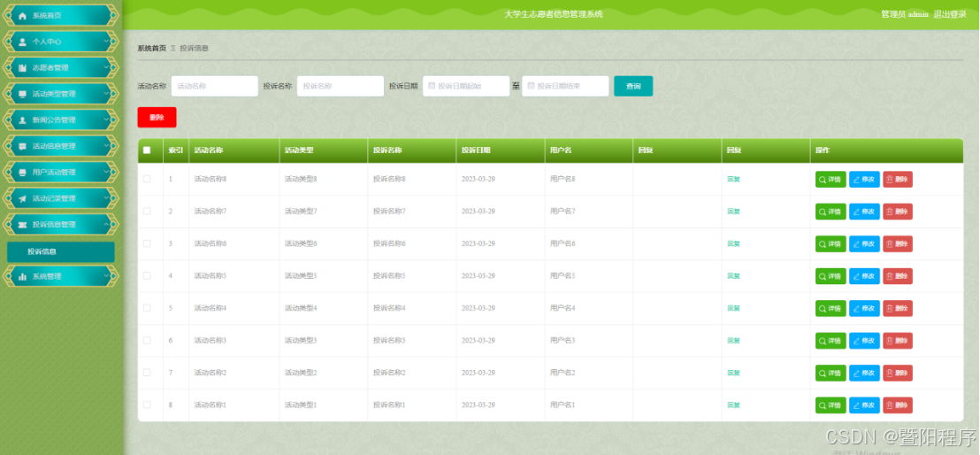This screenshot has width=980, height=455.
Task: Click 系统首页 in the breadcrumb
Action: tap(152, 48)
